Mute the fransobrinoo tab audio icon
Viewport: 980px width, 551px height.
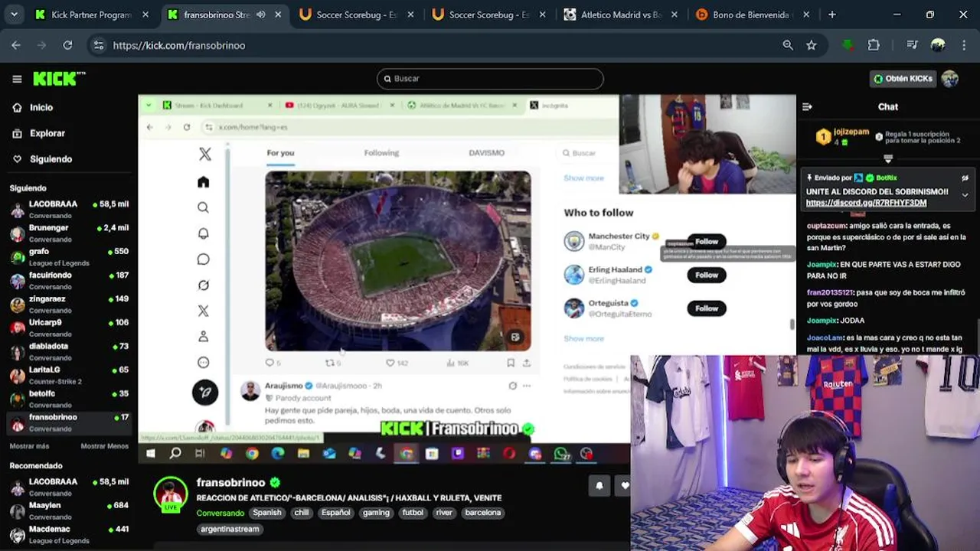coord(261,15)
